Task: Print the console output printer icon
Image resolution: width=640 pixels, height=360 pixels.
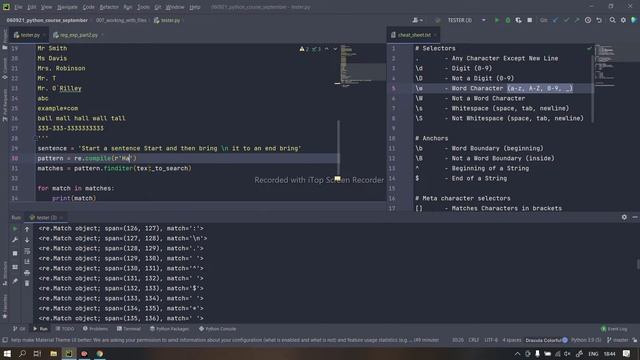Action: tap(27, 273)
